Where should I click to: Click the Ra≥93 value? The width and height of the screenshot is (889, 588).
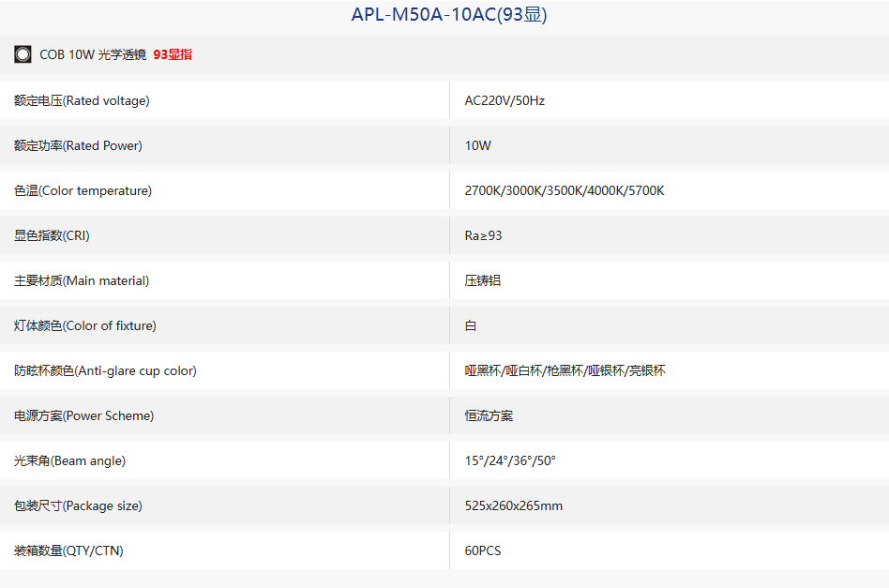click(x=483, y=235)
